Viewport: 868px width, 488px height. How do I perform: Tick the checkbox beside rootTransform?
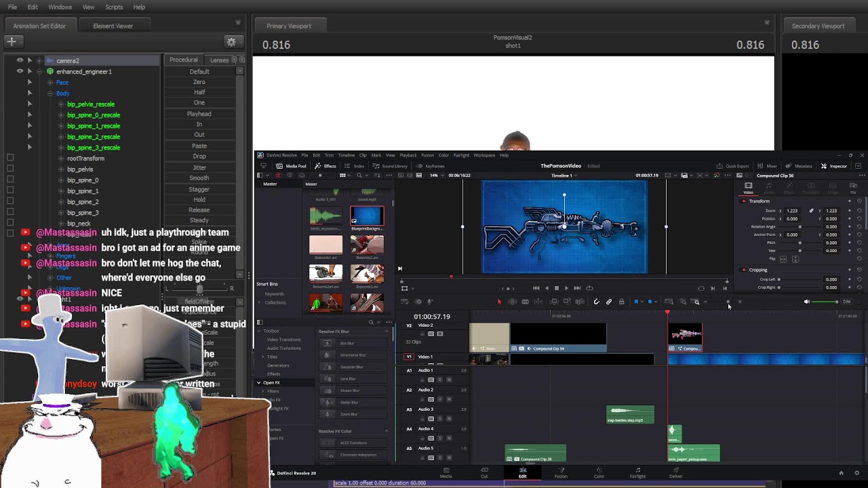tap(10, 158)
